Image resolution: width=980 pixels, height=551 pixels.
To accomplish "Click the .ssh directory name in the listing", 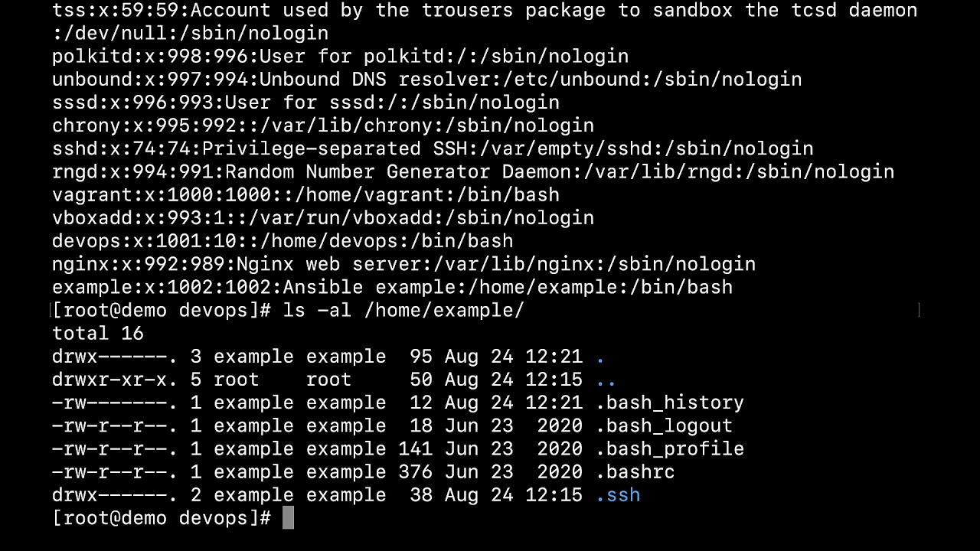I will 618,495.
